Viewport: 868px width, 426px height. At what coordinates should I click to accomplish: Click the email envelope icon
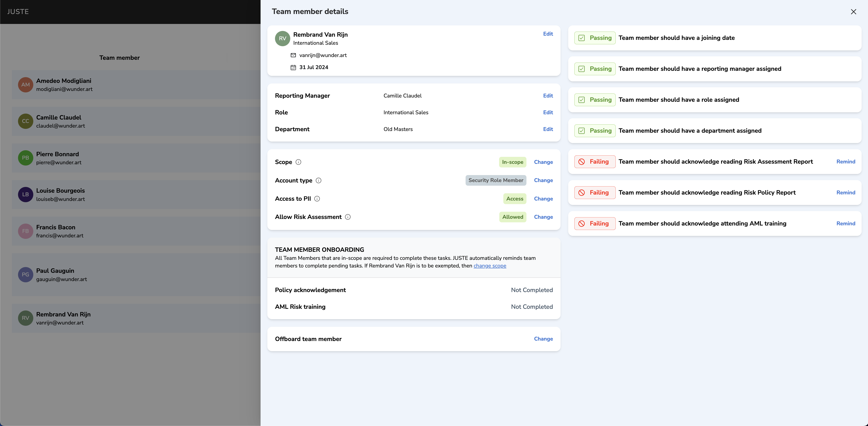click(x=293, y=55)
